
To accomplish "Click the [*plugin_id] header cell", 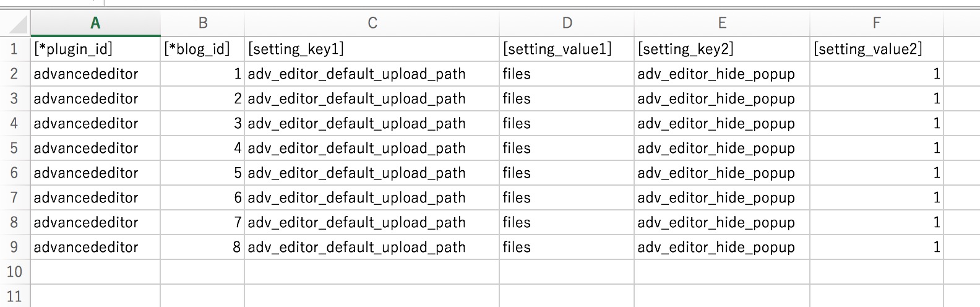I will point(95,49).
